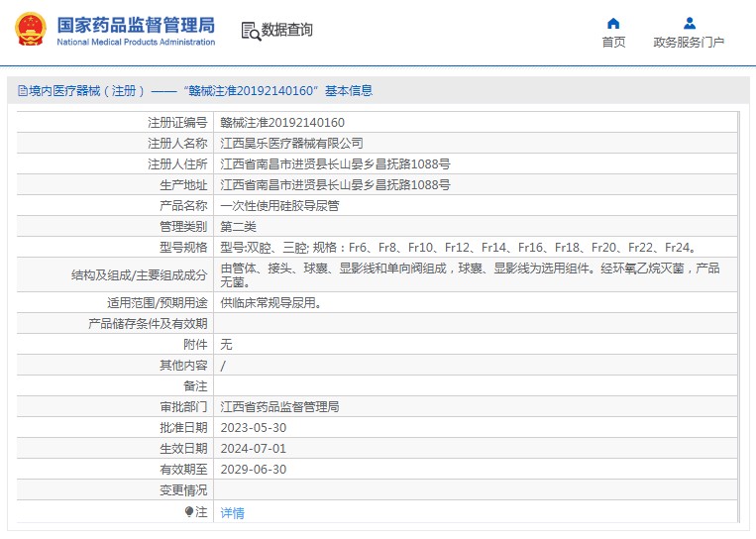Open the 政务服务门户 link

[689, 43]
